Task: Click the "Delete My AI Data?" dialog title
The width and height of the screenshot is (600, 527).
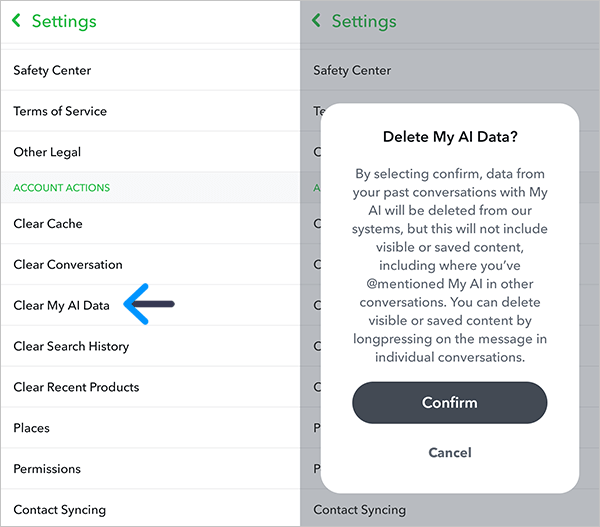Action: click(x=449, y=137)
